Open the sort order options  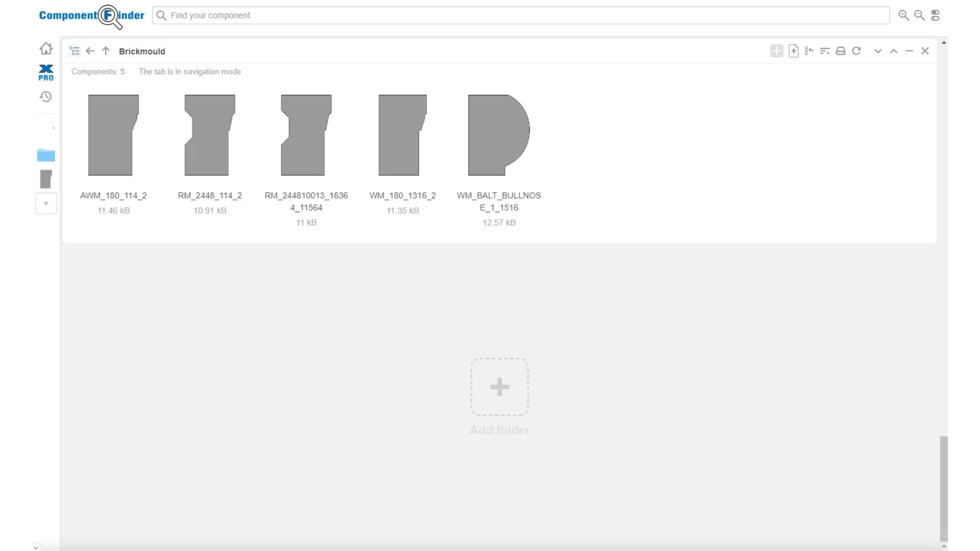click(824, 51)
